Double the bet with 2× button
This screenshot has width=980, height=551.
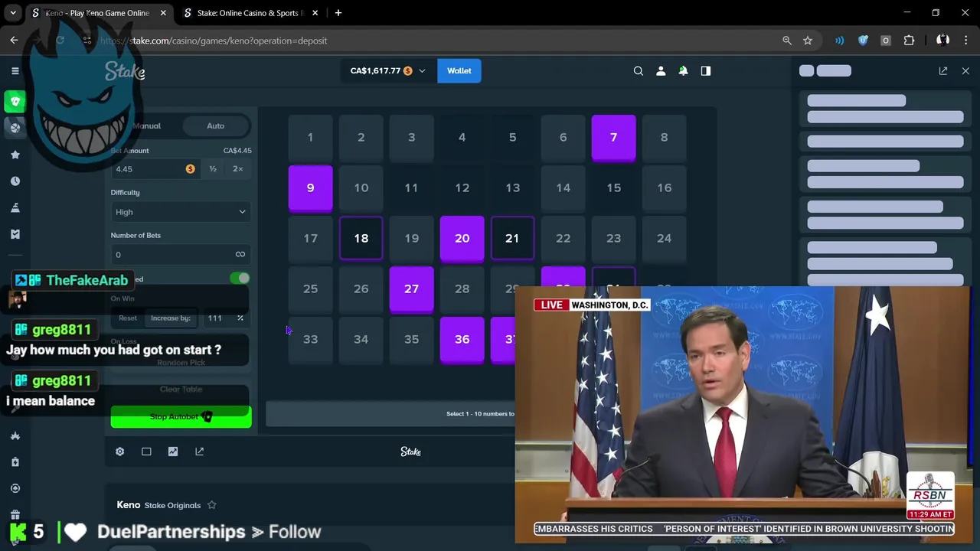tap(238, 169)
